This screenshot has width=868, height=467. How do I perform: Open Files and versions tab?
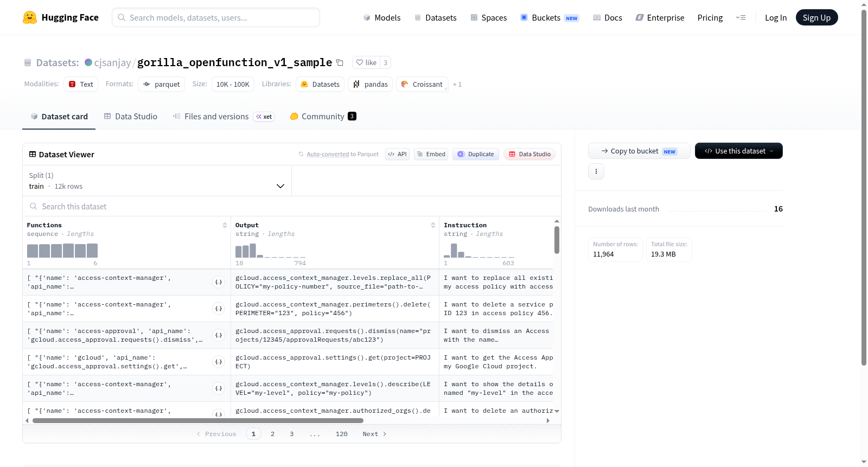224,116
